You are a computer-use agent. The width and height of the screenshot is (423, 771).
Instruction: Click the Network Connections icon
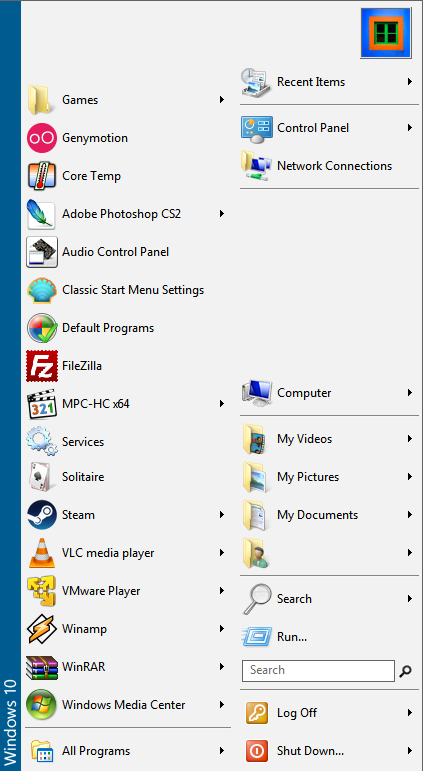coord(256,166)
